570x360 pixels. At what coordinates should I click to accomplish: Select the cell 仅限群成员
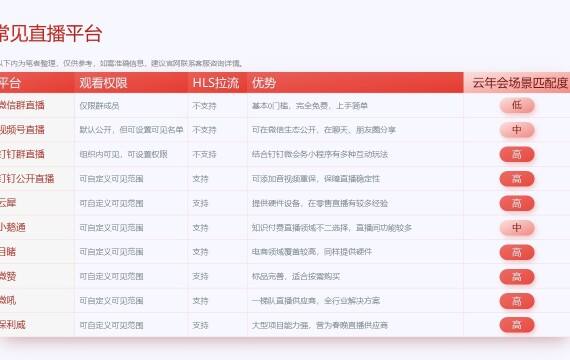point(99,106)
